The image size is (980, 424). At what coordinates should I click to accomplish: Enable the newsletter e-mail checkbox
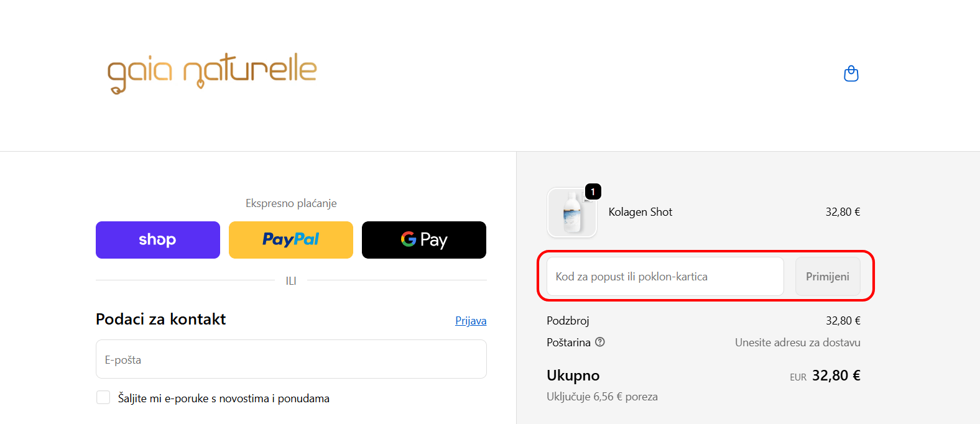coord(103,398)
